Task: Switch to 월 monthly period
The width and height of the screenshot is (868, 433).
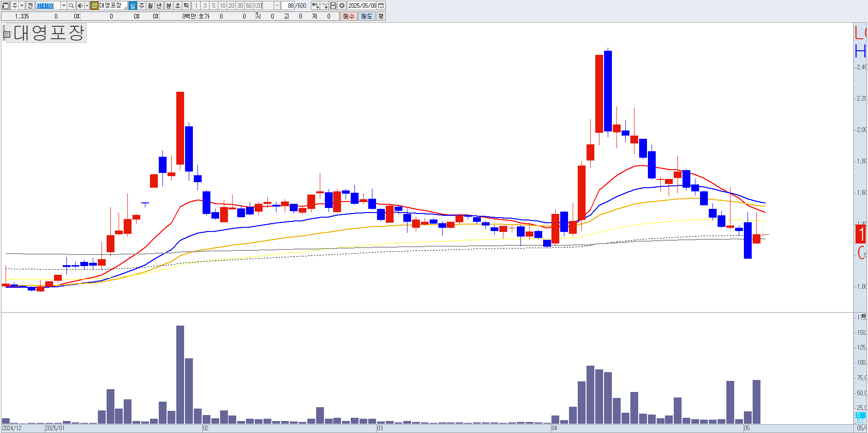Action: [x=150, y=6]
